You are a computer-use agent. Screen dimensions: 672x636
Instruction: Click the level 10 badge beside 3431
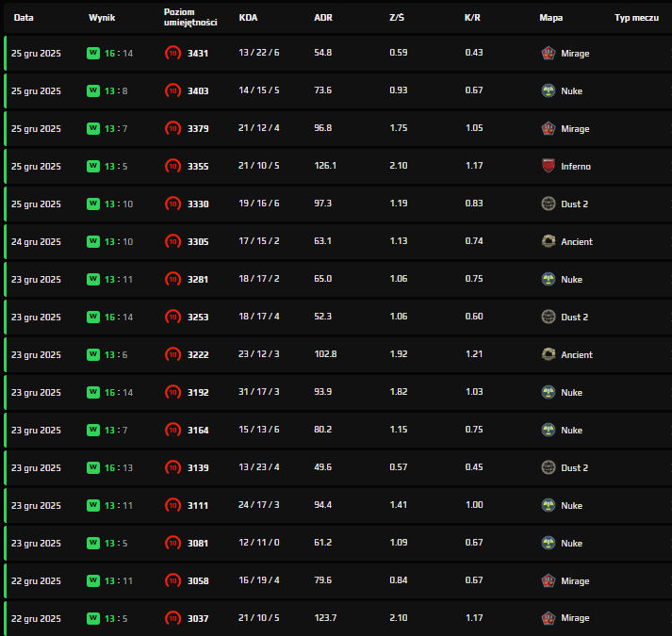(172, 53)
